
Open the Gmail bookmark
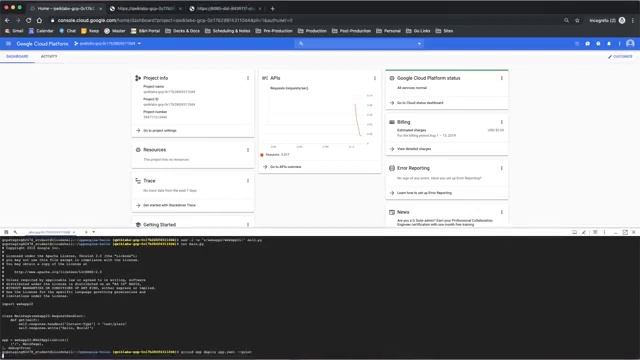[14, 31]
